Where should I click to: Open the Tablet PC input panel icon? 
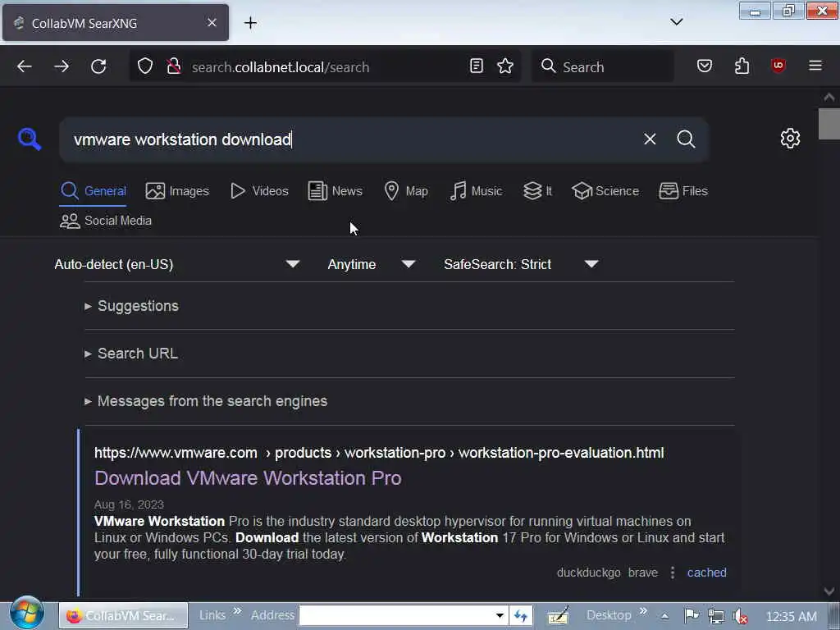point(558,616)
